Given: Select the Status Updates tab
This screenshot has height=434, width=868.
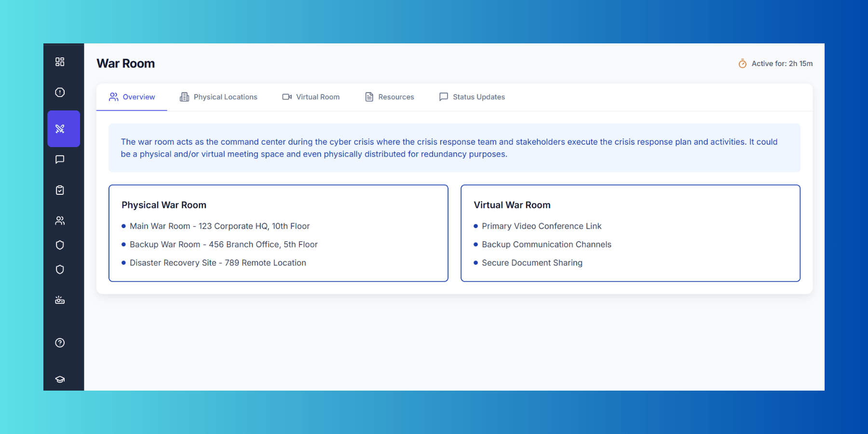Looking at the screenshot, I should (472, 97).
